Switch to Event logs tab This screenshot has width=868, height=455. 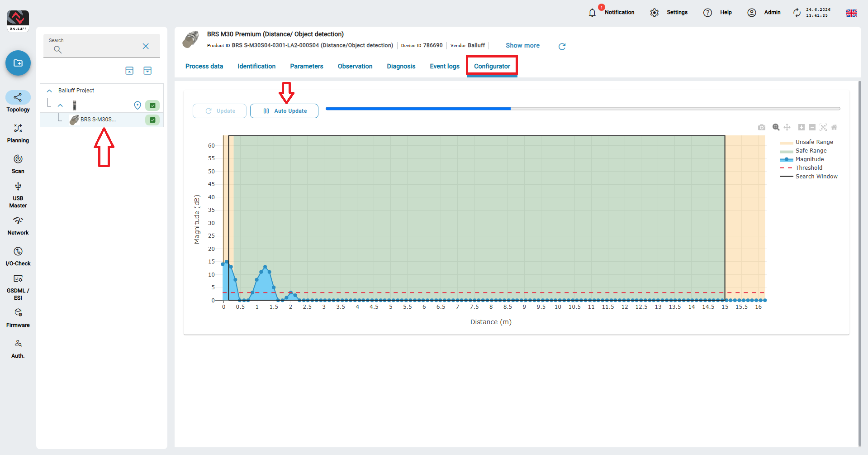(x=445, y=66)
